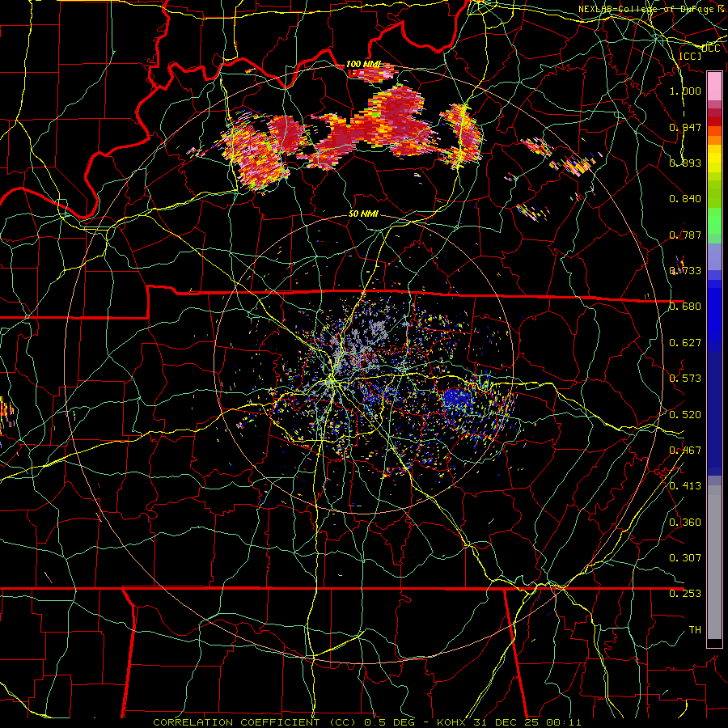Click the 0.253 value on the color scale
This screenshot has width=728, height=728.
685,594
